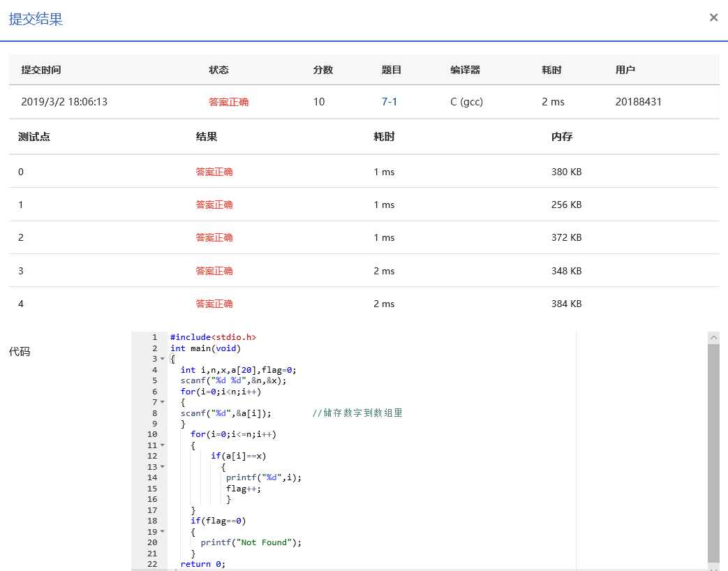Collapse the code fold arrow at line 11
Screen dimensions: 728x571
pyautogui.click(x=163, y=445)
